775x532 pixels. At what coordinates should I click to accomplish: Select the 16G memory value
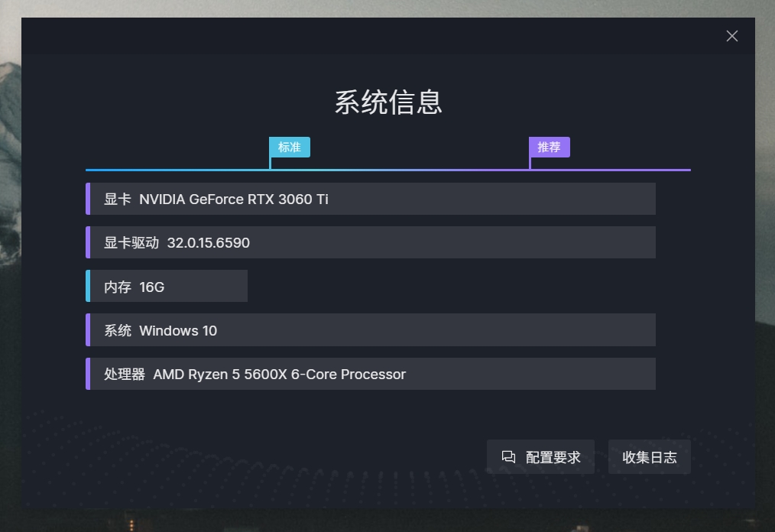pos(152,287)
